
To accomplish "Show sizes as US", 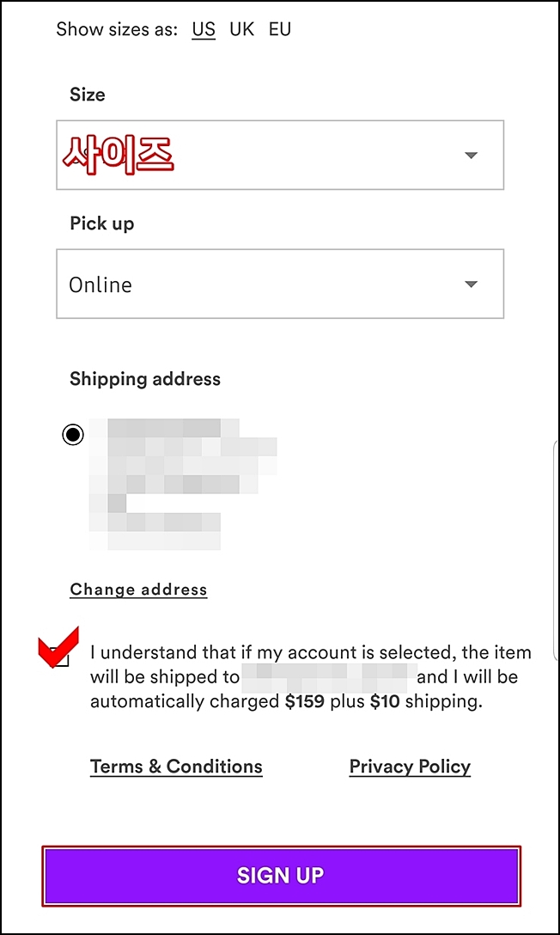I will pyautogui.click(x=204, y=29).
